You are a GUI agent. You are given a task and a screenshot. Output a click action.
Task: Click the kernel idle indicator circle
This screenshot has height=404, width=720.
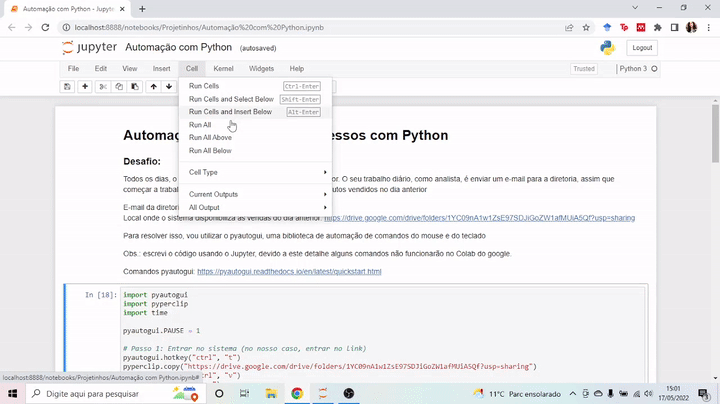click(x=654, y=69)
